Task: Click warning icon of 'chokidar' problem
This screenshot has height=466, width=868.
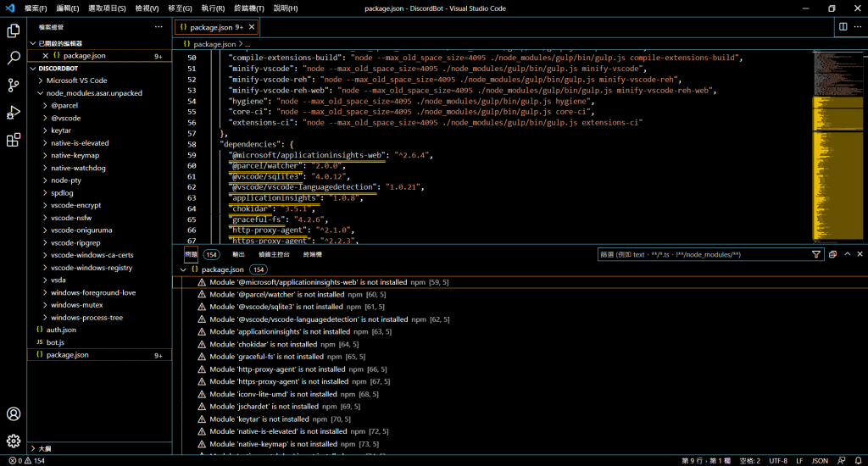Action: tap(202, 344)
